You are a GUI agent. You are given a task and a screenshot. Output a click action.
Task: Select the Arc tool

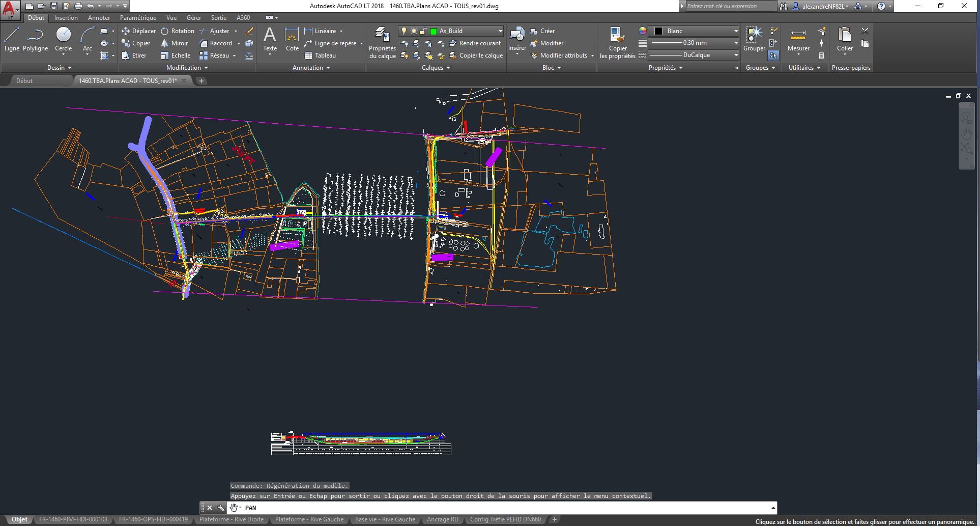click(88, 39)
